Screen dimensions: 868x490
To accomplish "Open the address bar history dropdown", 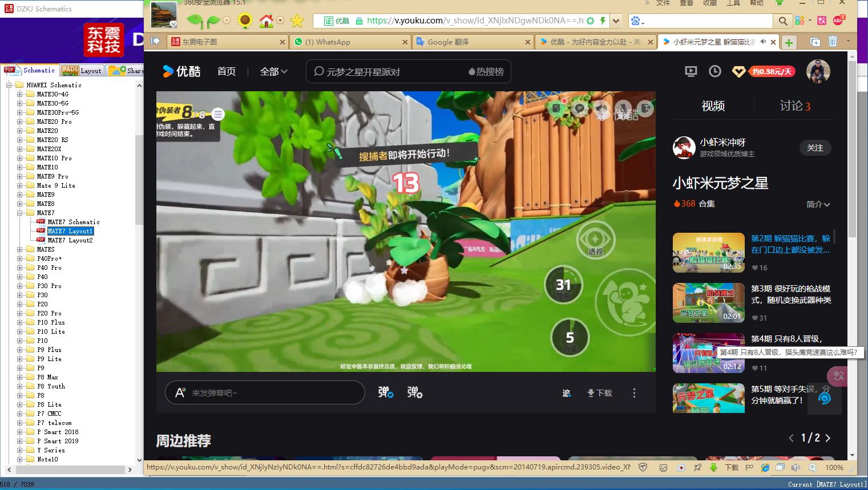I will [616, 21].
